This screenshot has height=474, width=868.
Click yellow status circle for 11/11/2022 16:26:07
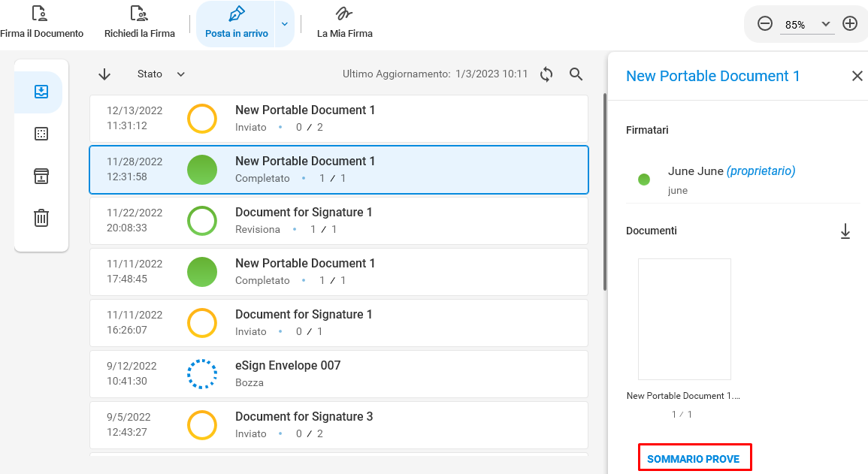[202, 323]
